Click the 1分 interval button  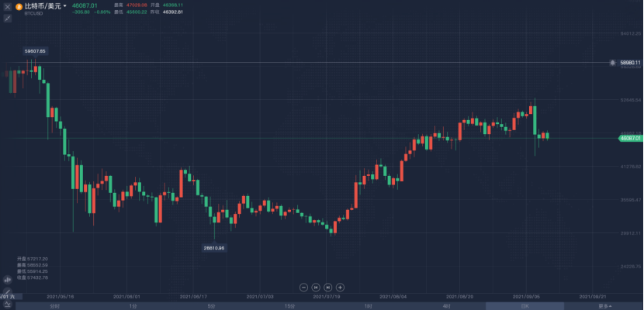click(133, 306)
